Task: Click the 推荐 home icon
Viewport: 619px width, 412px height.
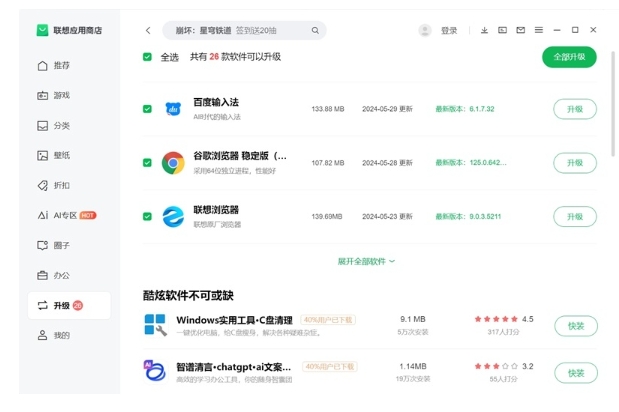Action: click(x=42, y=66)
